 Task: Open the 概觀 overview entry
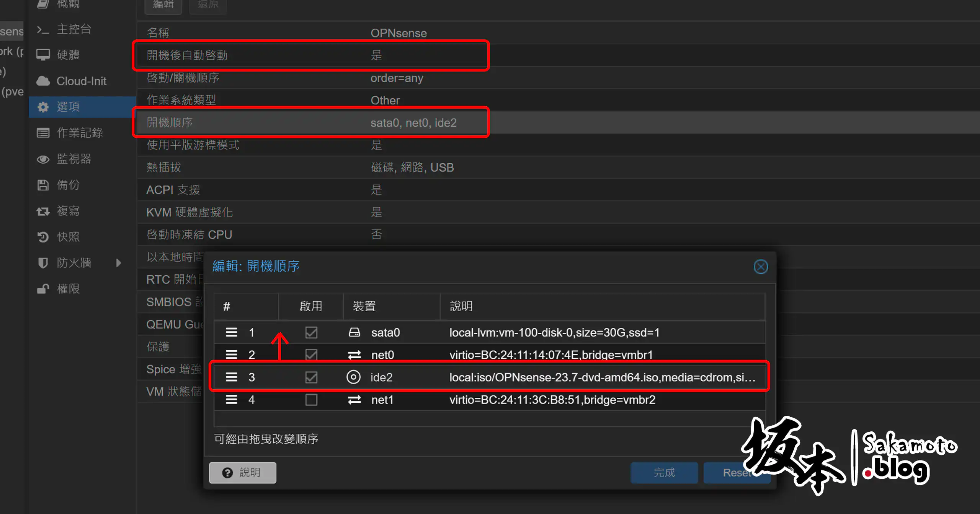click(x=68, y=4)
